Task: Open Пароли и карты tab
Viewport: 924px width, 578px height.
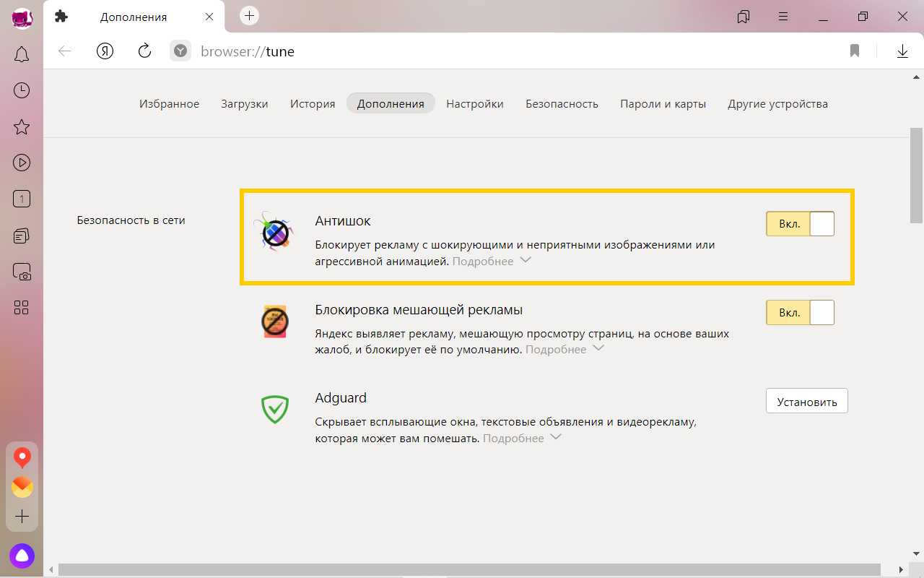Action: click(x=663, y=103)
